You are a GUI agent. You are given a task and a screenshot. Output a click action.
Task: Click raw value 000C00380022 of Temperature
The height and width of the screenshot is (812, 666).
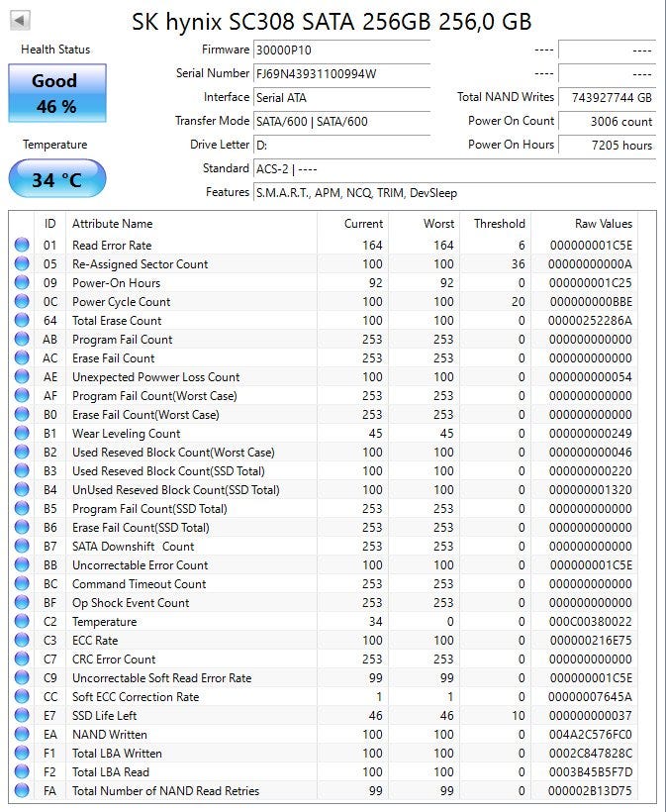591,622
